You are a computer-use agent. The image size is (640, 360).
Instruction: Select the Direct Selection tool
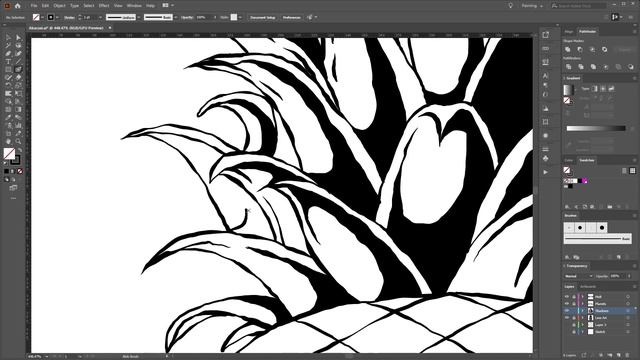18,38
